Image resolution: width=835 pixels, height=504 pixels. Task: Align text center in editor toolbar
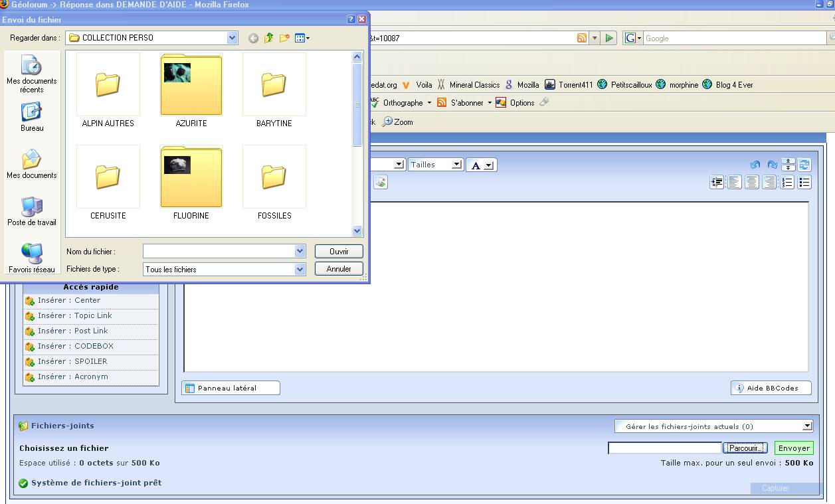(751, 183)
